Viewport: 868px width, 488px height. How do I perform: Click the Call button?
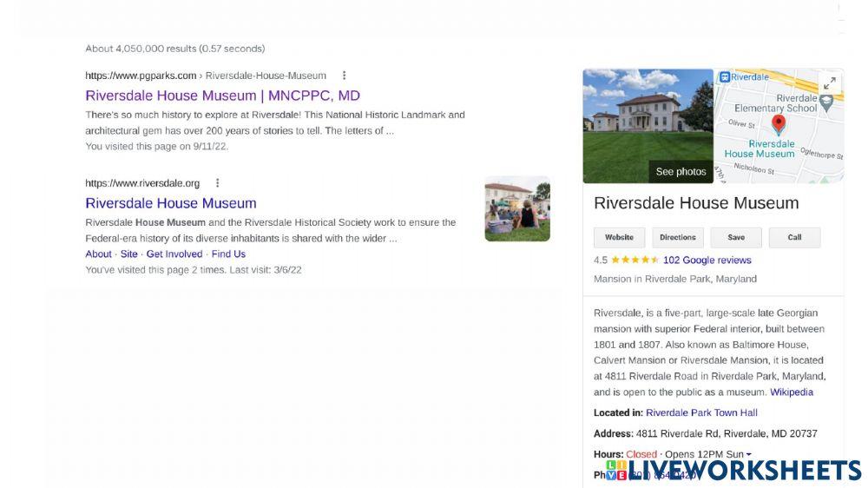794,237
